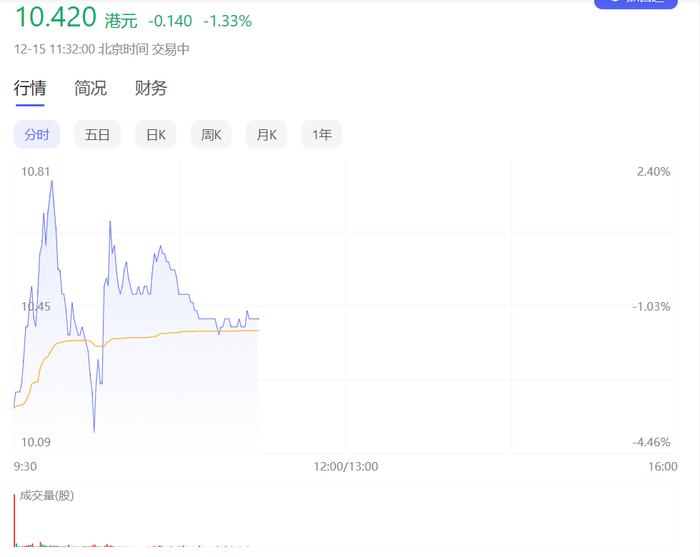Click the 12-15 11:32:00 timestamp text
Viewport: 700px width, 557px height.
54,49
